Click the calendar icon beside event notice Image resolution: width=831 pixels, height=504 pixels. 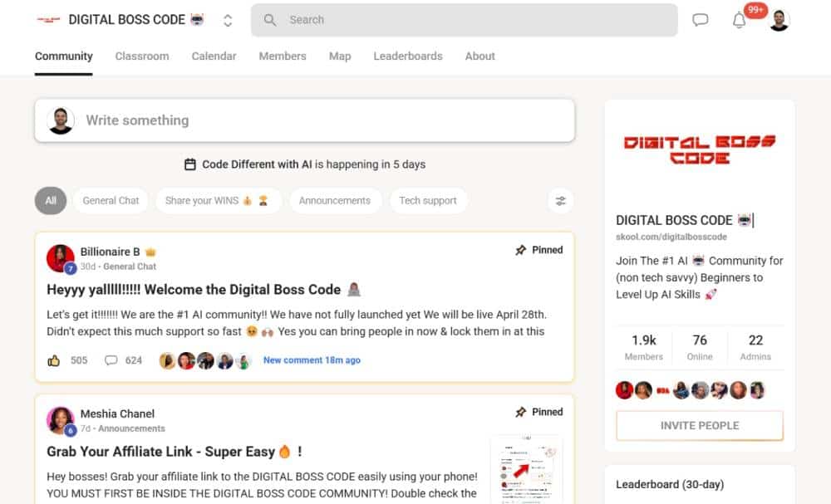(190, 164)
